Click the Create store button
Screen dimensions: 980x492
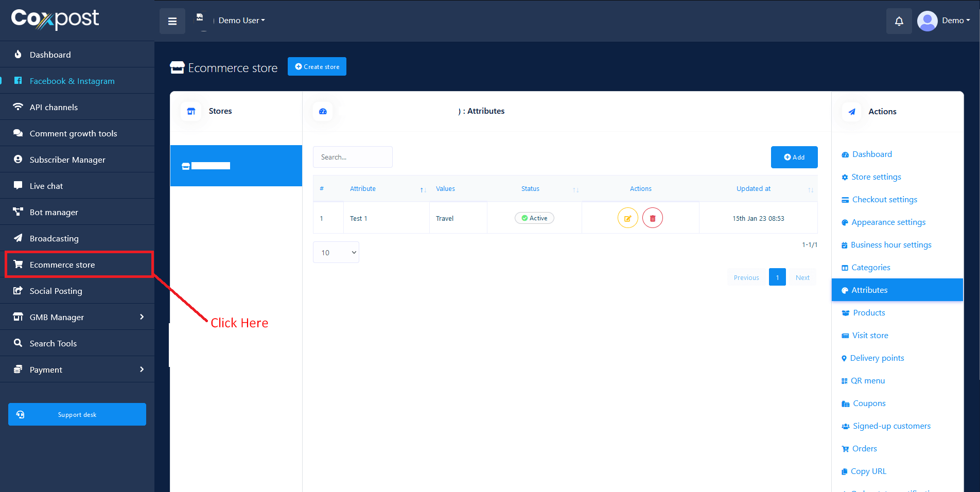(317, 66)
